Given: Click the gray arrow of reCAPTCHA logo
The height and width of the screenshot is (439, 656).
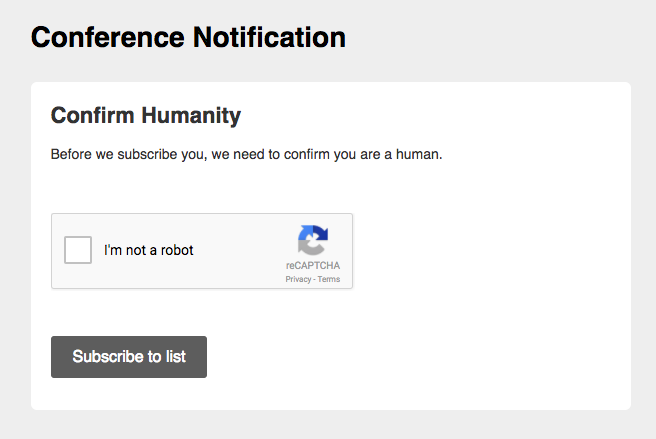Looking at the screenshot, I should tap(309, 248).
